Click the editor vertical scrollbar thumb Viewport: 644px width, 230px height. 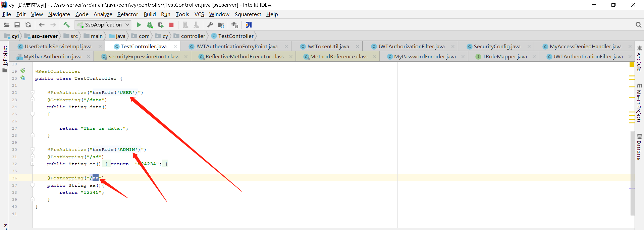pos(632,173)
